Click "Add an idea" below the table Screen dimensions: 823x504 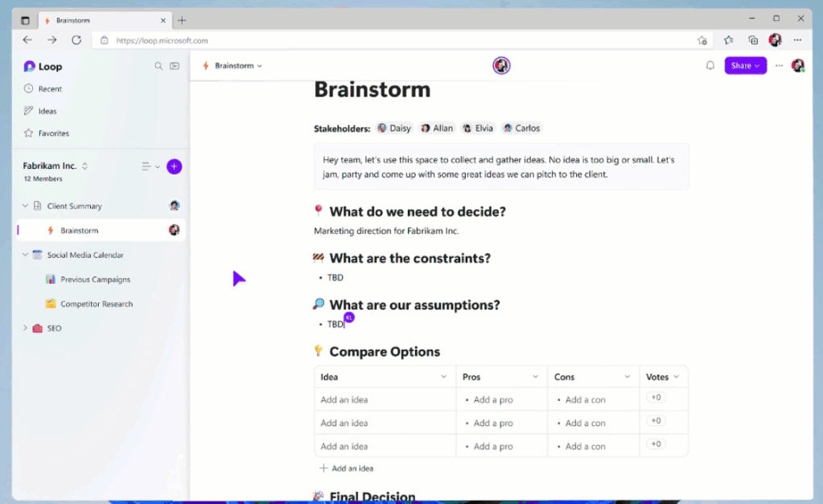tap(347, 469)
